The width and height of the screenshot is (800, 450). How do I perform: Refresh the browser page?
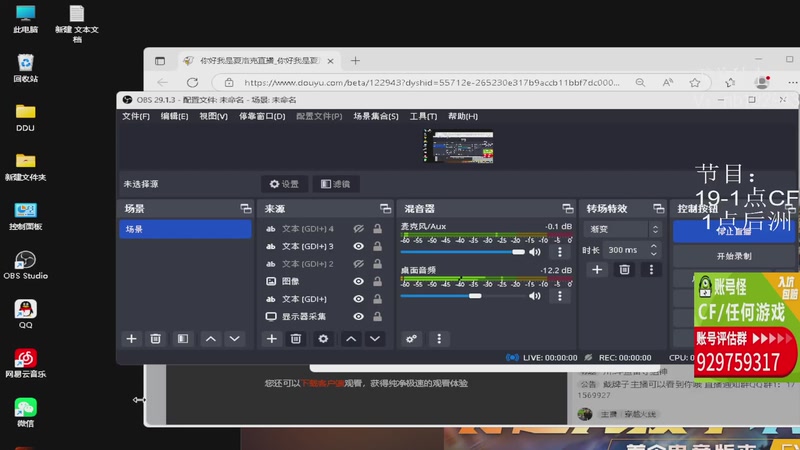(x=192, y=82)
